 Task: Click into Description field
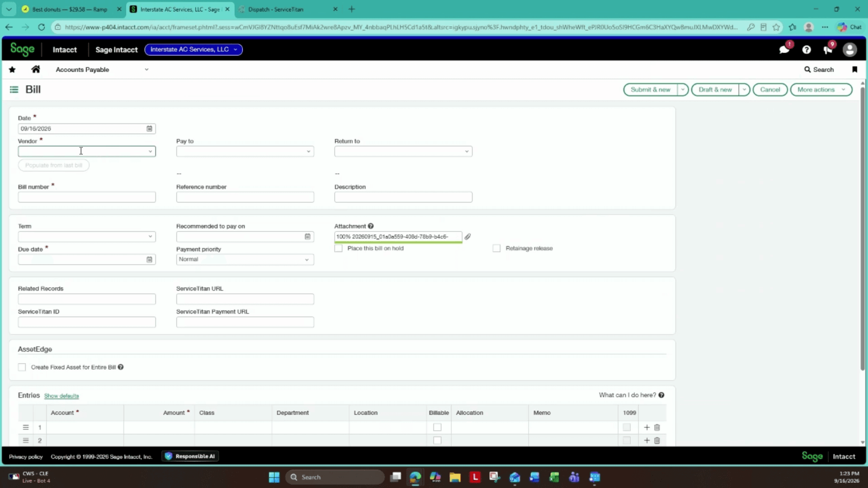click(403, 197)
